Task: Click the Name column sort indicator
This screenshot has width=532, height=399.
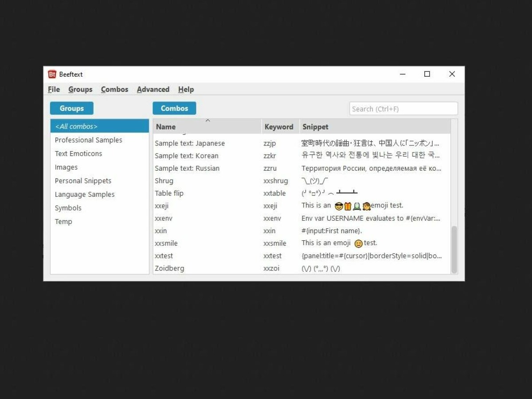Action: (x=207, y=120)
